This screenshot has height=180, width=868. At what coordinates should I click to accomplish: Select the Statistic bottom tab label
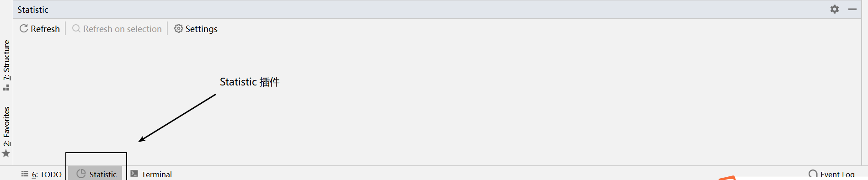point(103,175)
